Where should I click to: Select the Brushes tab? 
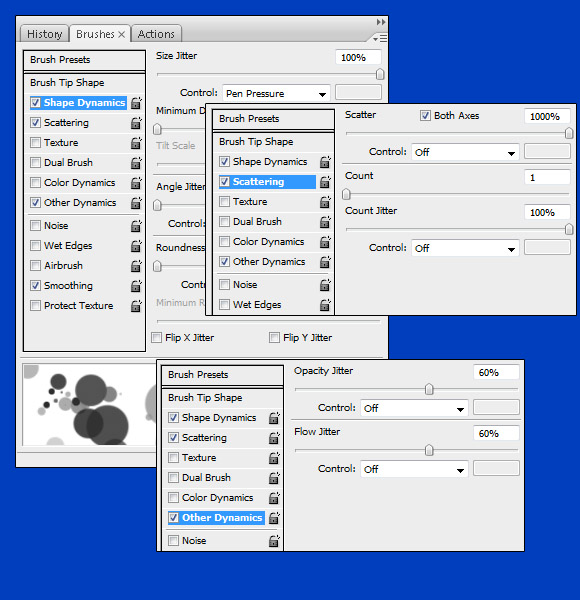[95, 34]
